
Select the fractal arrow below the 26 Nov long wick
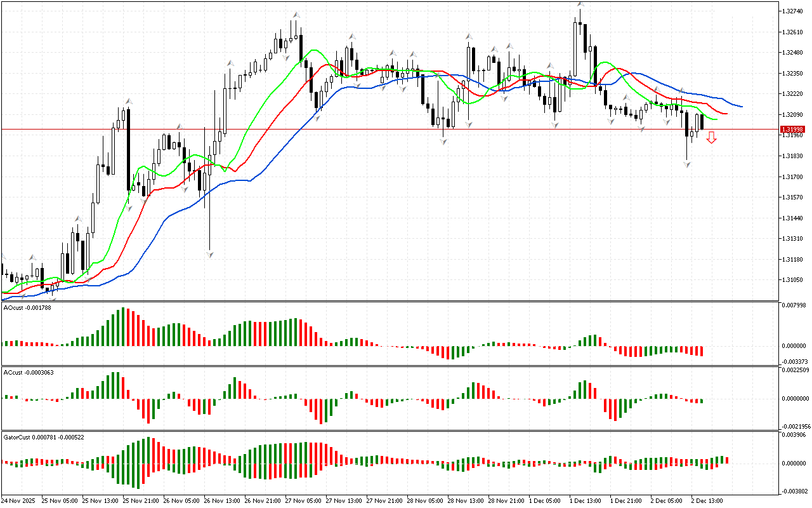[209, 254]
